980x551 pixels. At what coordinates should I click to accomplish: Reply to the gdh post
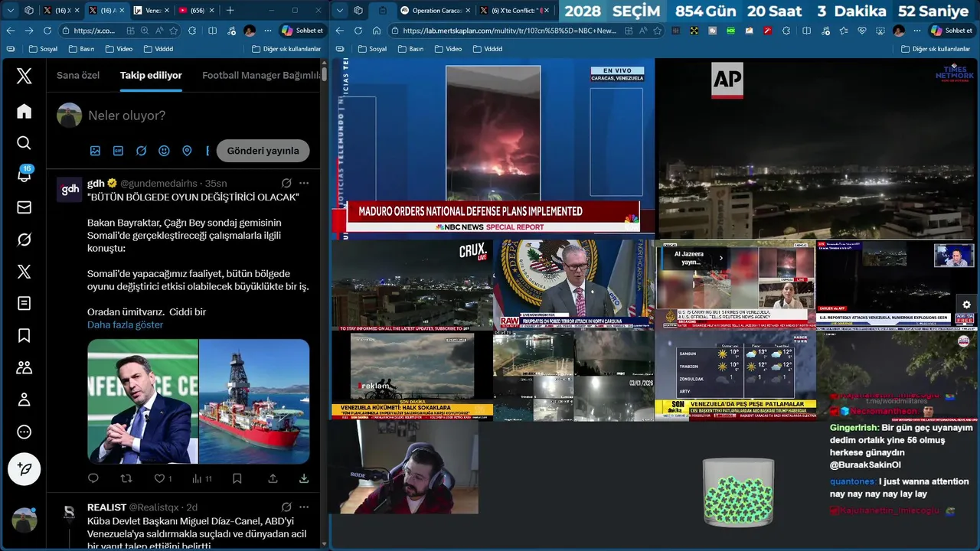tap(93, 478)
